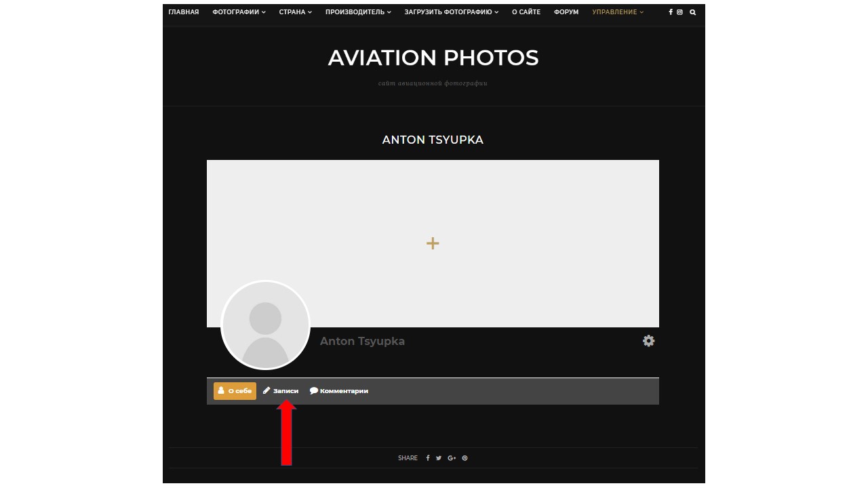Image resolution: width=868 pixels, height=488 pixels.
Task: Click the AVIATION PHOTOS site title
Action: (433, 58)
